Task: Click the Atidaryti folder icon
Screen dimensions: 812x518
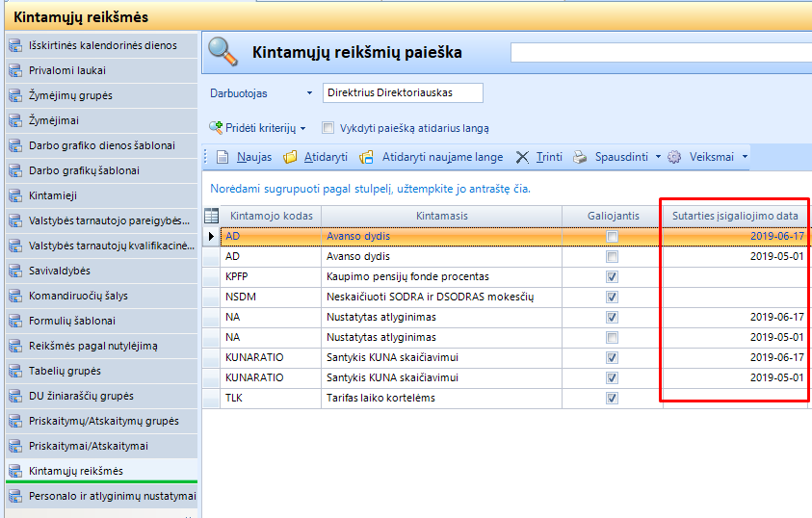Action: pyautogui.click(x=290, y=157)
